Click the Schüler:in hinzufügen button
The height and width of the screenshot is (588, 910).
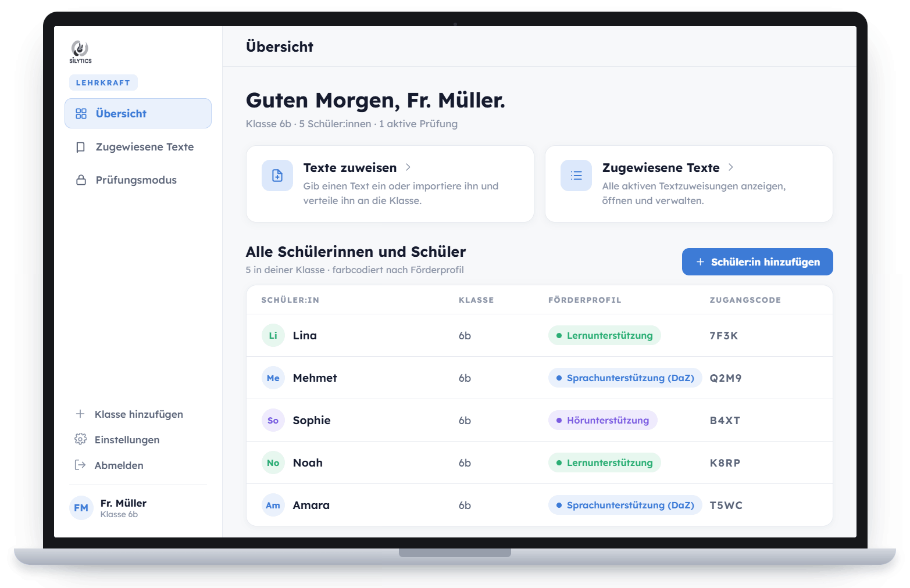pos(757,262)
